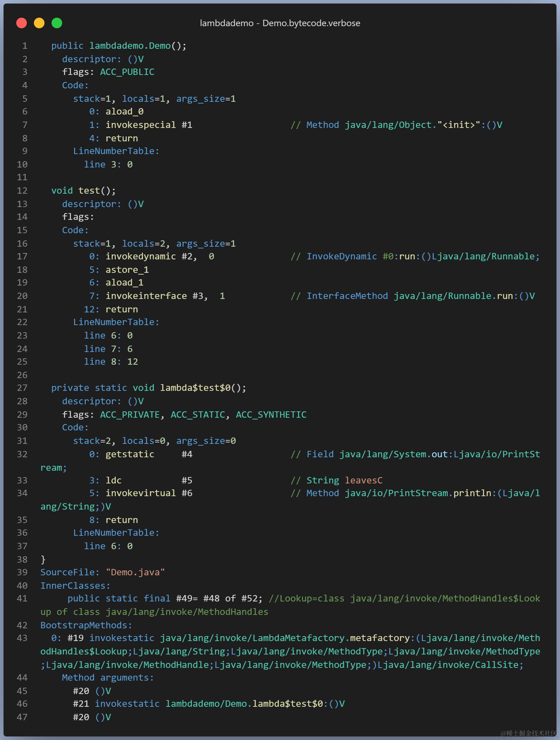Click '#20 ()V' on line 45
560x740 pixels.
tap(92, 691)
